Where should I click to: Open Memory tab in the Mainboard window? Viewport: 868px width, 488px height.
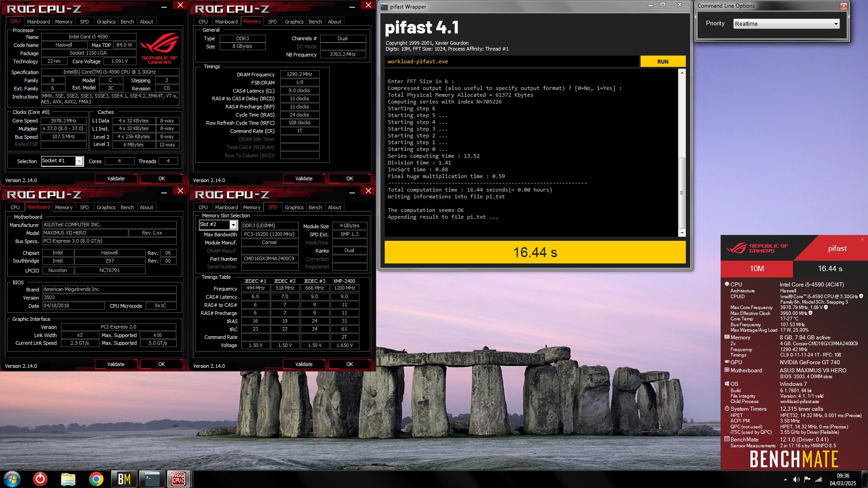point(64,207)
